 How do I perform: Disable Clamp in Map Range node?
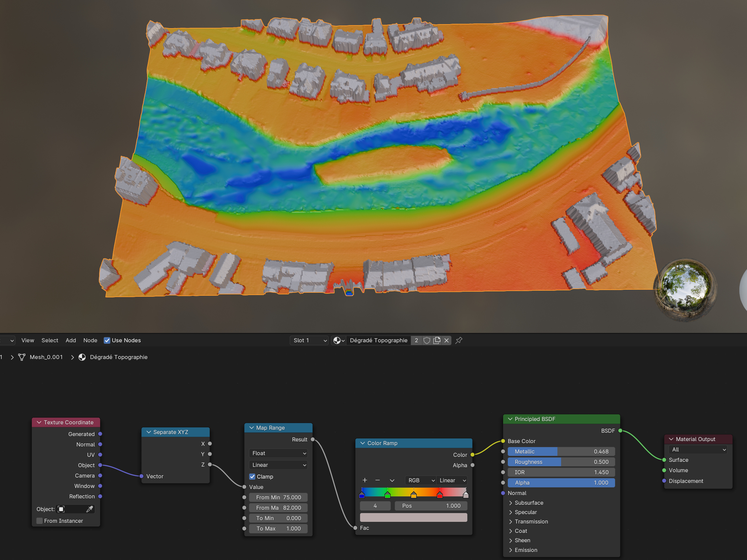(252, 477)
